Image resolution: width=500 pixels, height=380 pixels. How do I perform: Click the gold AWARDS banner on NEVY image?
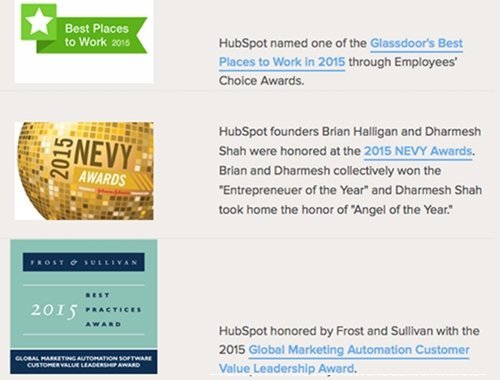tap(103, 179)
